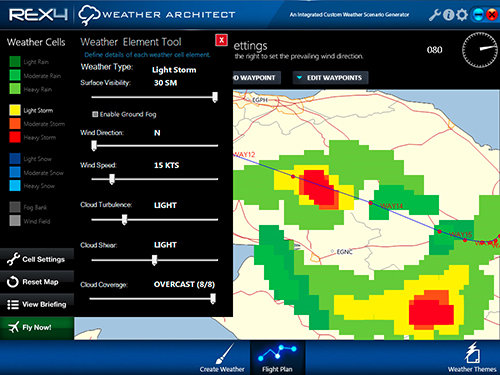Switch to the Create Weather tab

click(222, 358)
